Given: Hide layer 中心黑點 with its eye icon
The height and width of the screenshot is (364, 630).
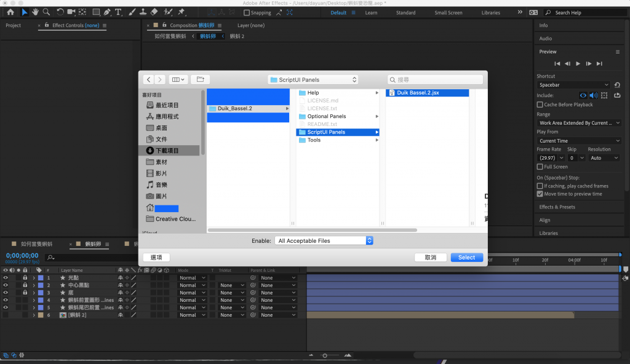Looking at the screenshot, I should pyautogui.click(x=5, y=285).
